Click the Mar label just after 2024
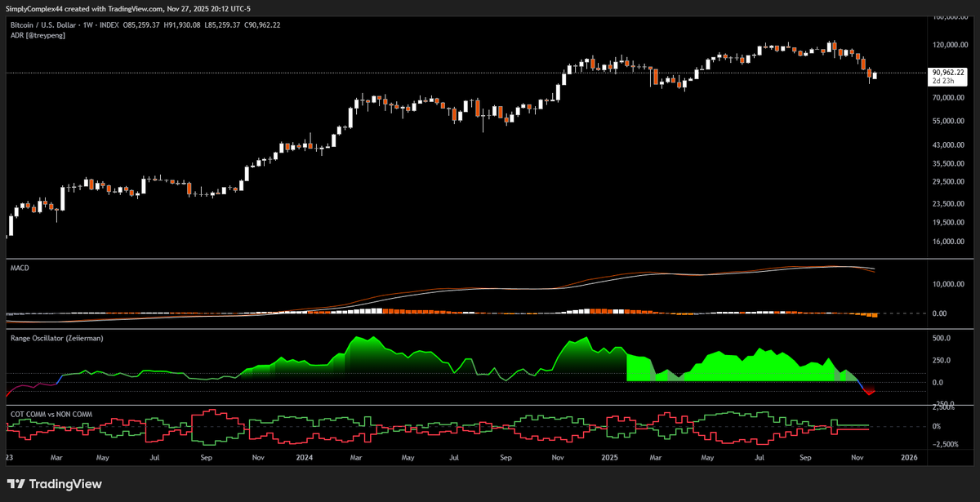Viewport: 980px width, 502px height. pos(356,459)
